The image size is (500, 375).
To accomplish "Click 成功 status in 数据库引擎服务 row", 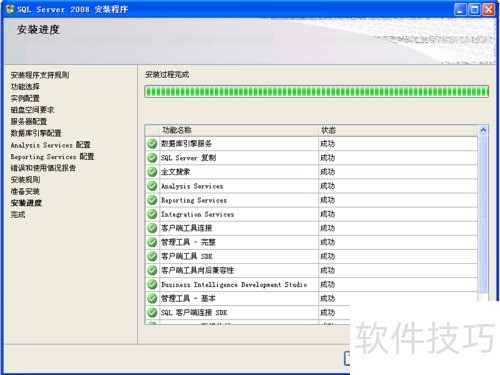I will click(x=327, y=144).
